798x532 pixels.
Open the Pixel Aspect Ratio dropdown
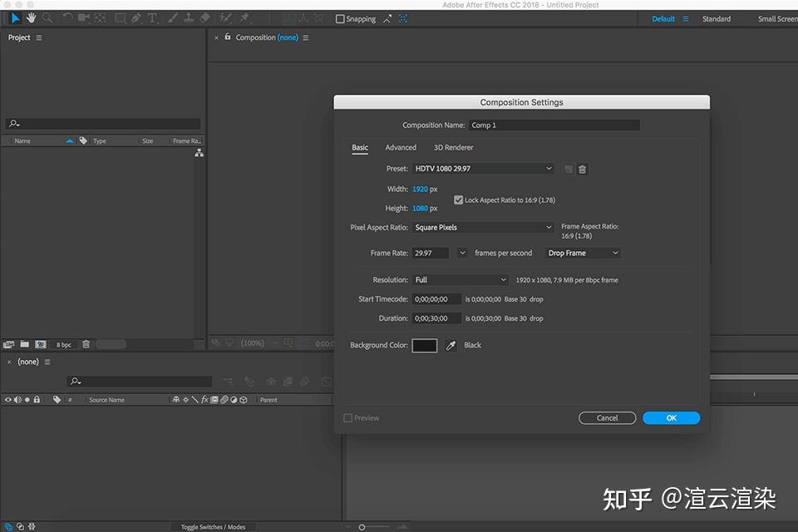[x=483, y=227]
